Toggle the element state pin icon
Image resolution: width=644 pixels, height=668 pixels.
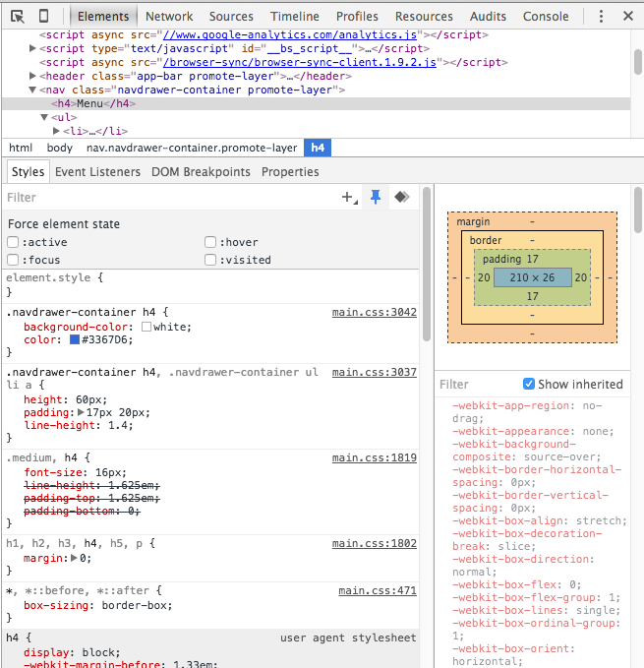point(376,197)
